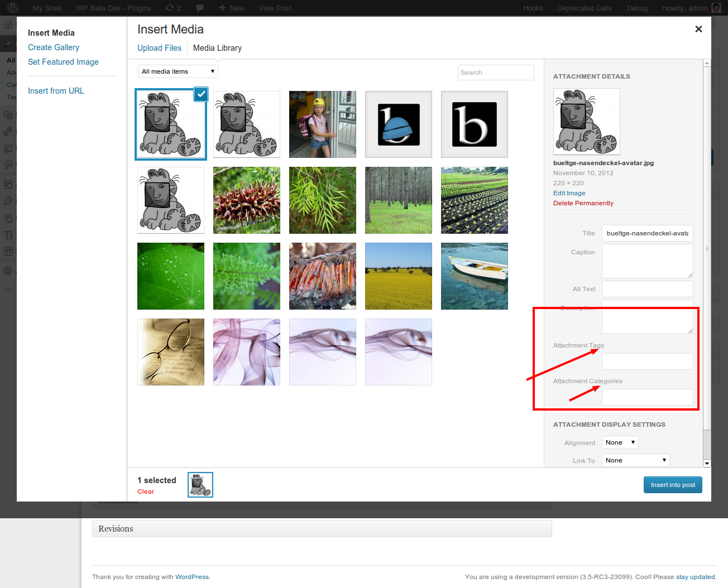Click the plus New item in admin bar
Screen dimensions: 728x588
coord(232,8)
